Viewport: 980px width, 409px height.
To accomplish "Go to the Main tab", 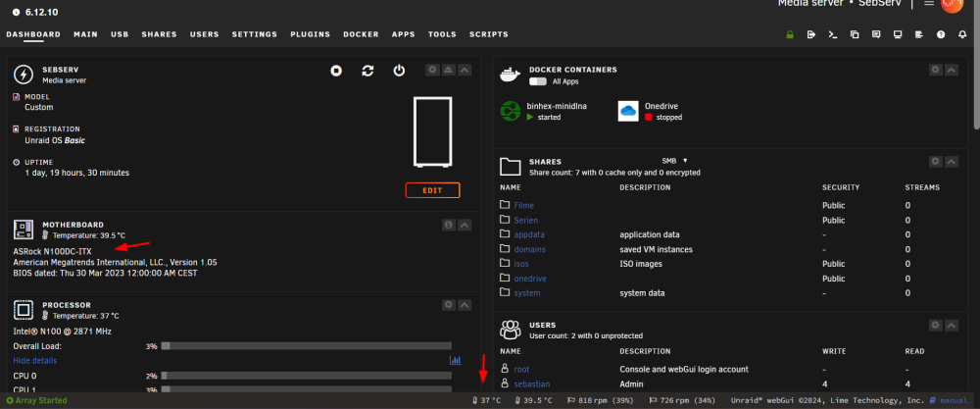I will tap(85, 34).
